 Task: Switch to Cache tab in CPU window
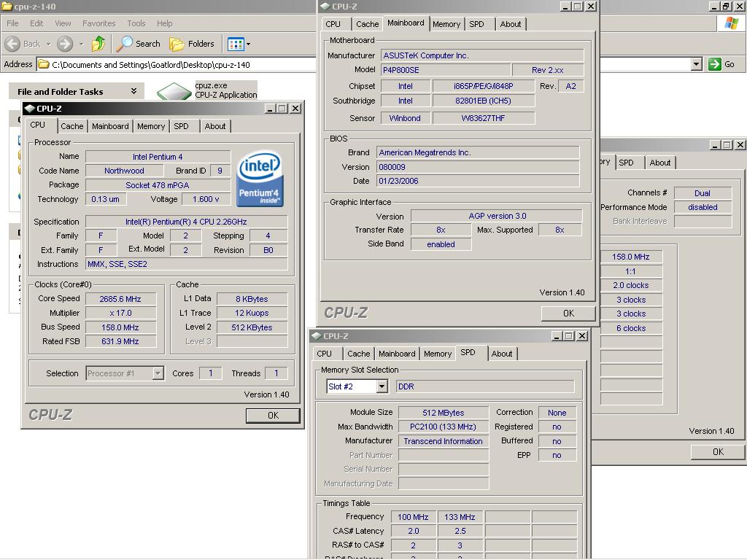click(72, 126)
